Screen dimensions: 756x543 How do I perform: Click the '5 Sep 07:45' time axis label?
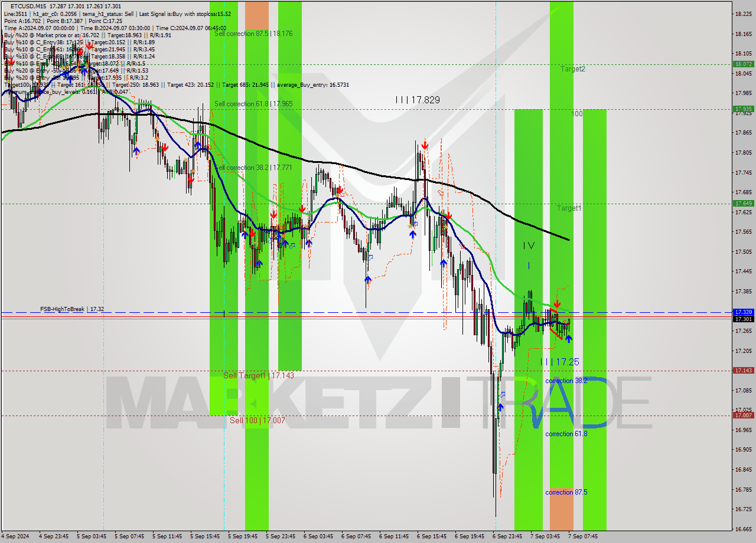(129, 537)
